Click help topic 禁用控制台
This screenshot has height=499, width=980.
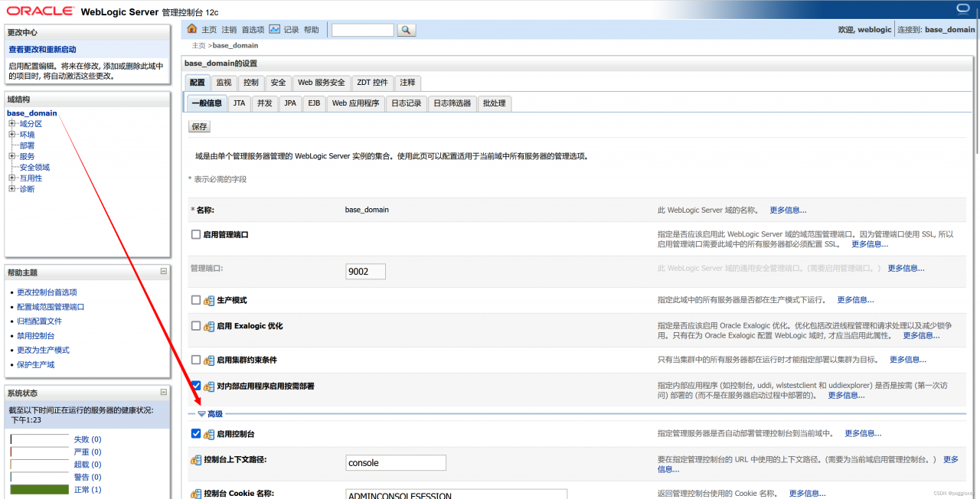[36, 336]
